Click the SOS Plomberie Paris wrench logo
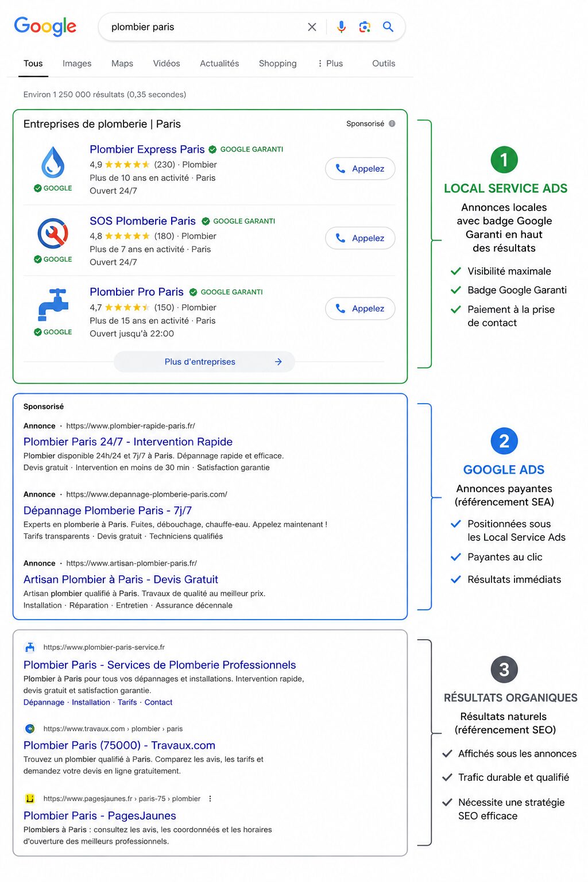Image resolution: width=588 pixels, height=882 pixels. [53, 233]
